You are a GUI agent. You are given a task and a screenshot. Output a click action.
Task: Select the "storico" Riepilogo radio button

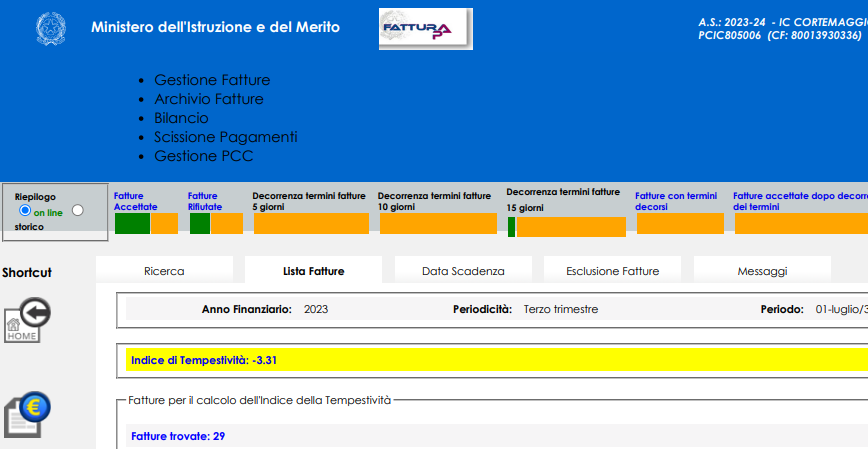coord(78,211)
